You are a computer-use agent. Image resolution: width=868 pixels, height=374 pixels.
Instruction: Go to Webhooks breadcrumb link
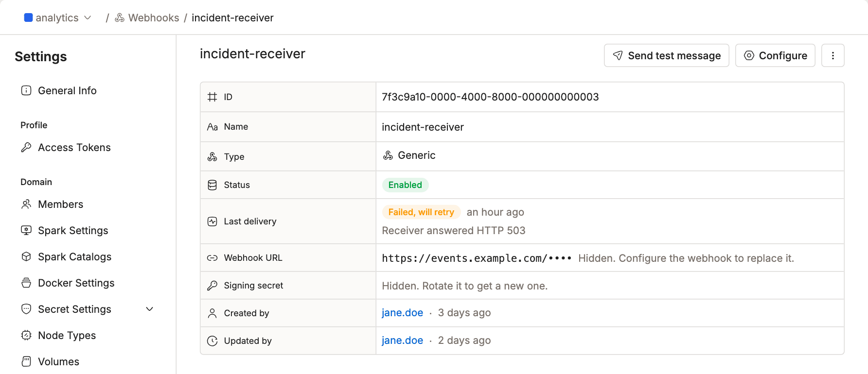pyautogui.click(x=153, y=18)
